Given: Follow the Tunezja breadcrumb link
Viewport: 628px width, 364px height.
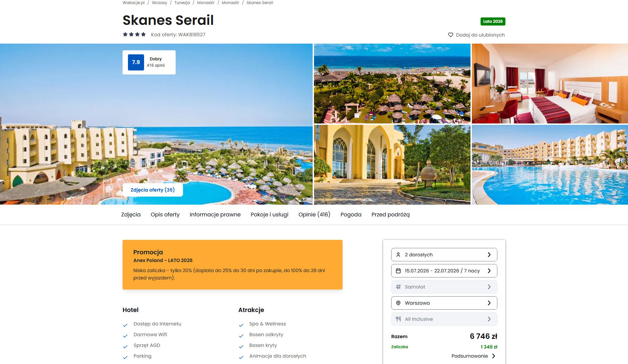Looking at the screenshot, I should pyautogui.click(x=182, y=3).
